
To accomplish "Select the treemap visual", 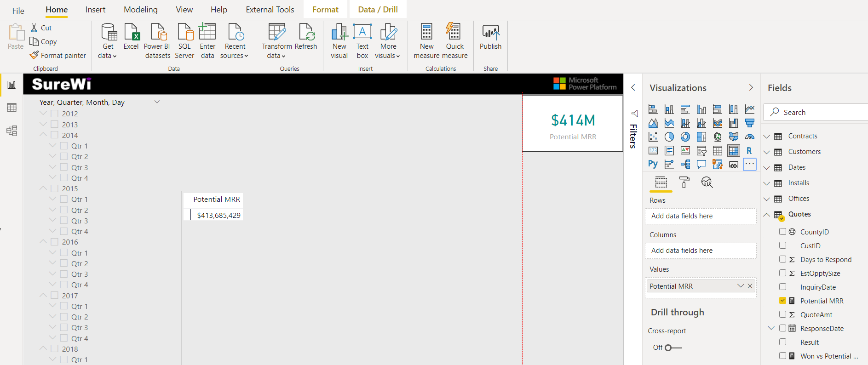I will (x=701, y=137).
